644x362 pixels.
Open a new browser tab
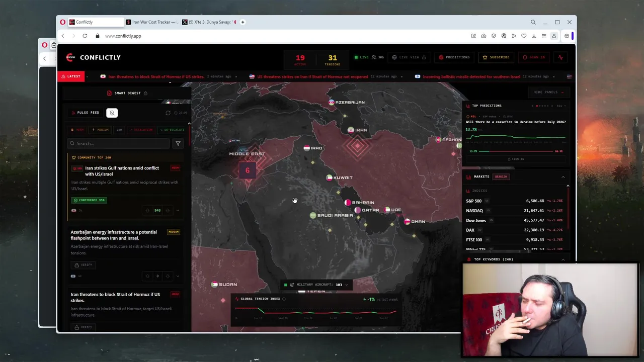243,22
